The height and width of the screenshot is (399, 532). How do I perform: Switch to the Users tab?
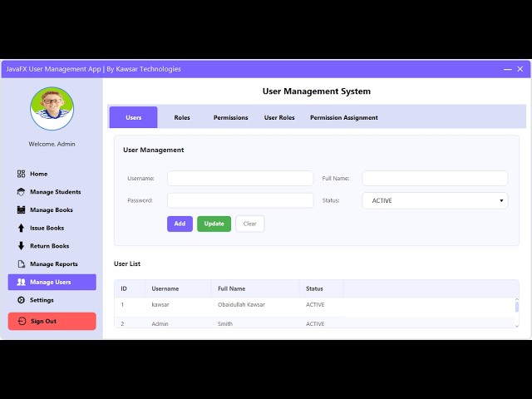click(x=133, y=117)
